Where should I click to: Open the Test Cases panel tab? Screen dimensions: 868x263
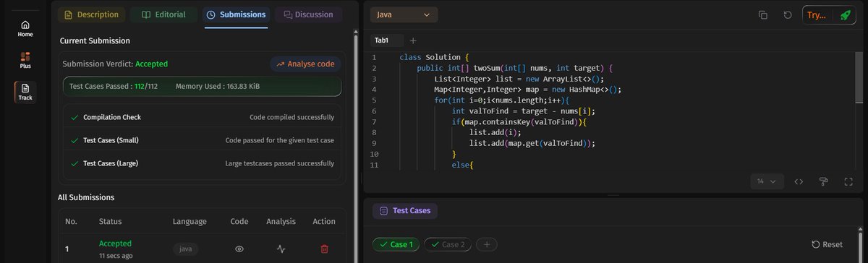click(x=405, y=211)
